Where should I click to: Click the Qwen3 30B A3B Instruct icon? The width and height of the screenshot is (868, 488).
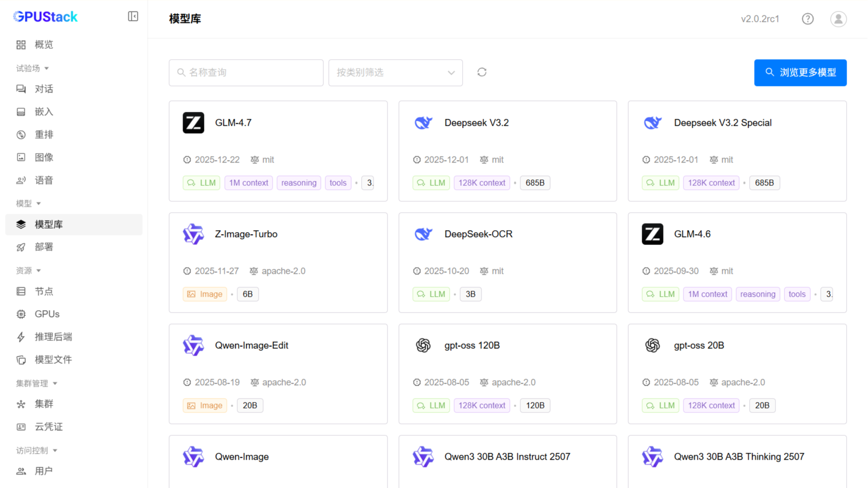(x=423, y=457)
